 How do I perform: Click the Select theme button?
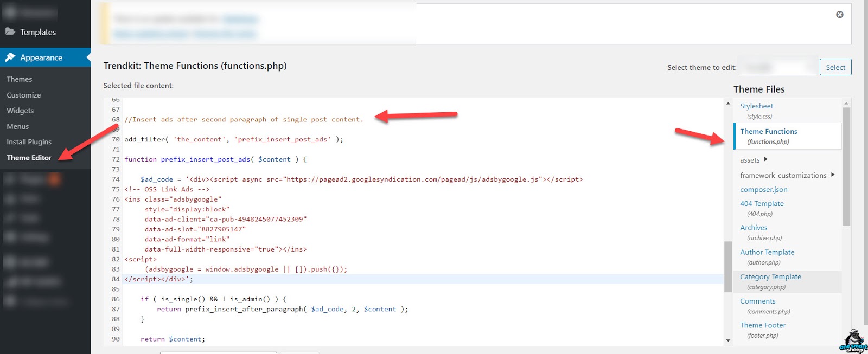pyautogui.click(x=835, y=67)
